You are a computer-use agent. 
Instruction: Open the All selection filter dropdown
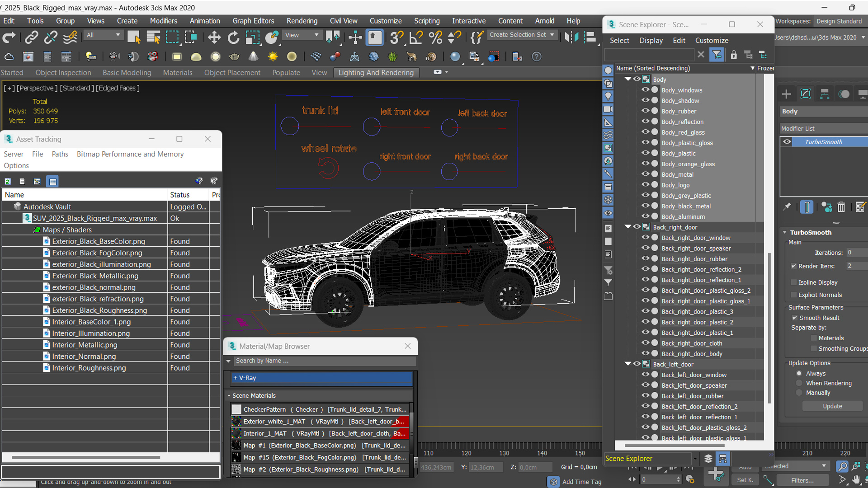point(104,35)
